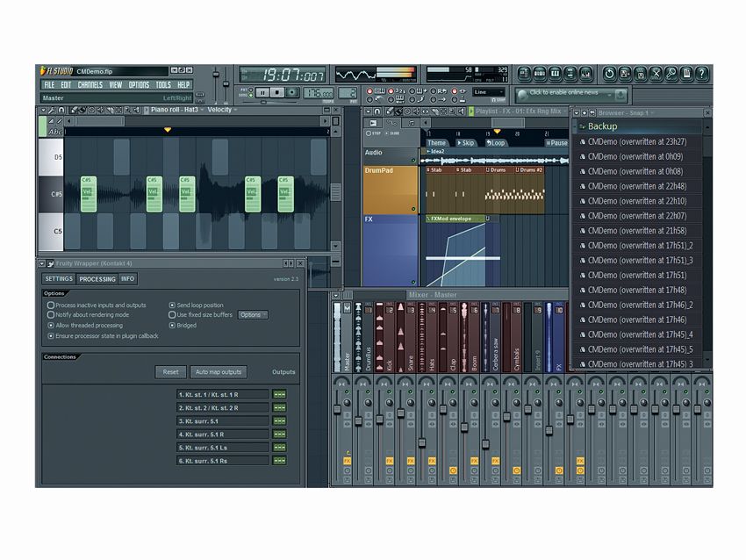Click the render/export disk icon
Viewport: 746px width, 560px height.
click(x=641, y=74)
